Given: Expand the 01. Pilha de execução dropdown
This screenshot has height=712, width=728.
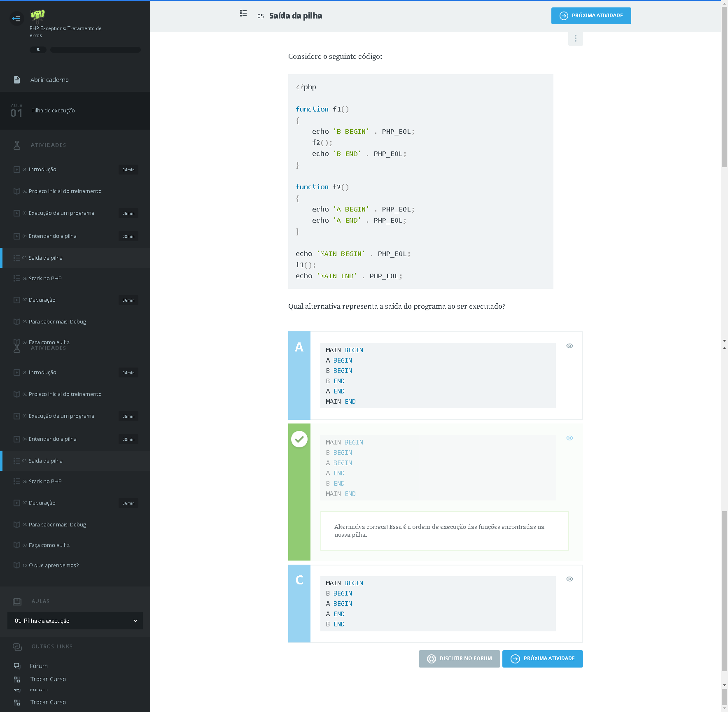Looking at the screenshot, I should tap(75, 621).
